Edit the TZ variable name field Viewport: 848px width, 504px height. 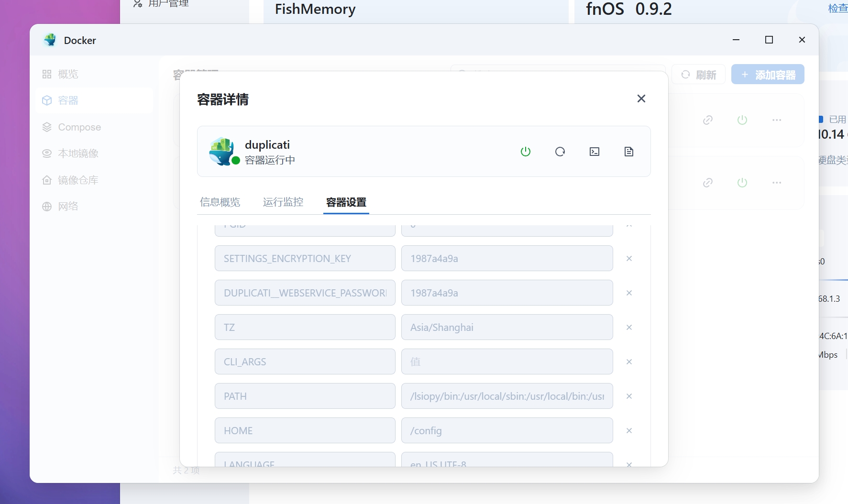(305, 327)
